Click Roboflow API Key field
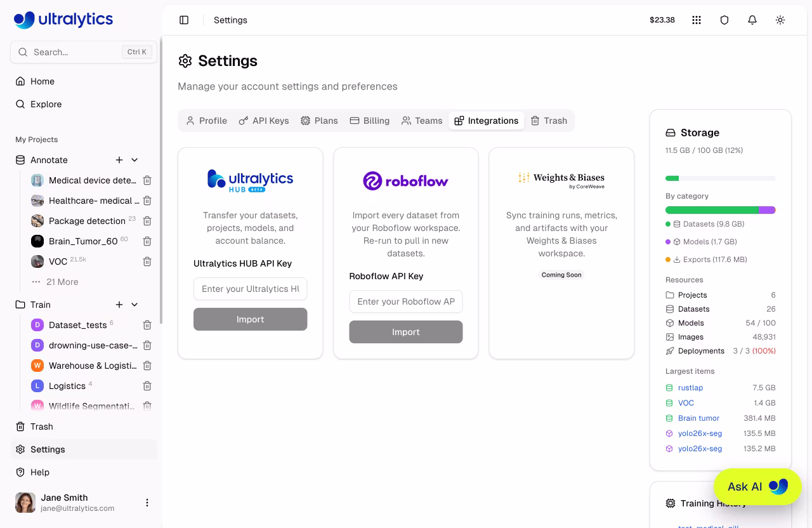The width and height of the screenshot is (812, 528). tap(406, 301)
